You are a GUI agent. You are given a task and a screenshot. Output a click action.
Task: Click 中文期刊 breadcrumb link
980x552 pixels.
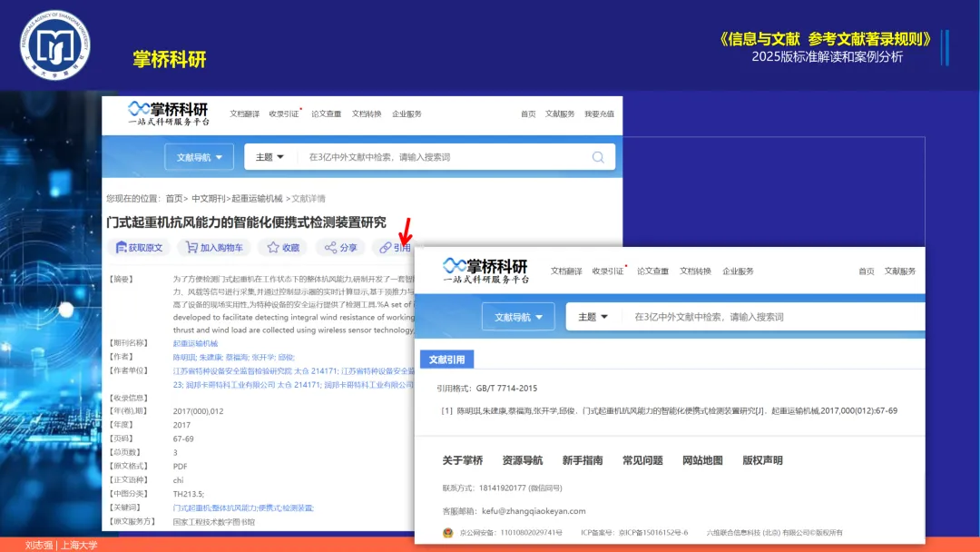tap(208, 198)
